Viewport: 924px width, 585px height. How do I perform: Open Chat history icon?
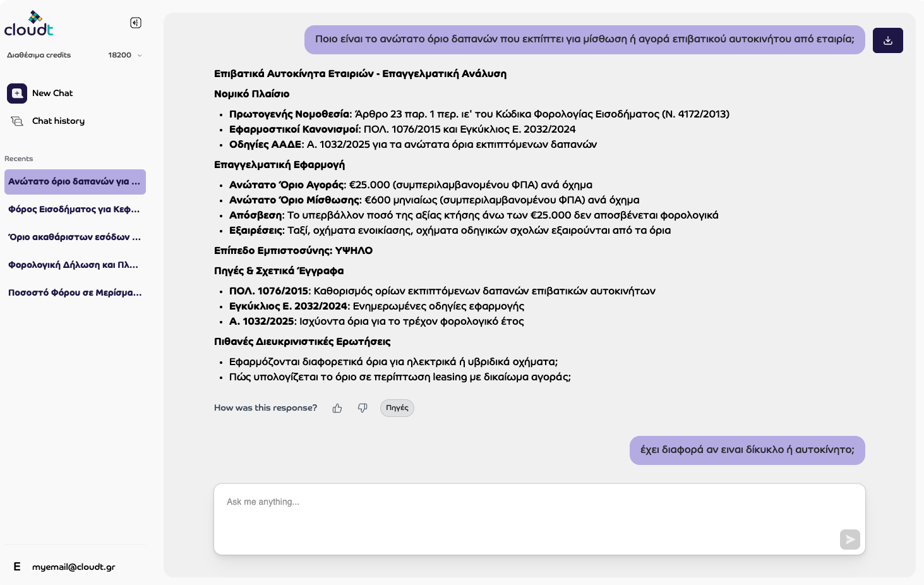coord(17,121)
